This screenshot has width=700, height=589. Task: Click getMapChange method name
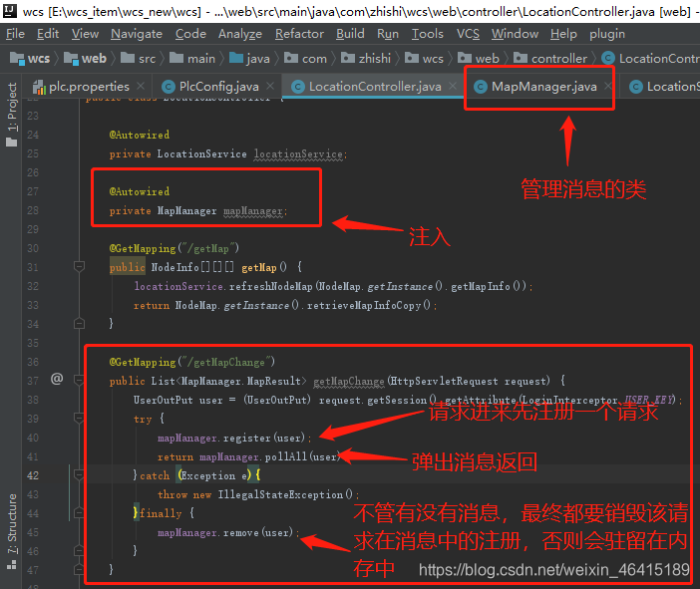[349, 382]
